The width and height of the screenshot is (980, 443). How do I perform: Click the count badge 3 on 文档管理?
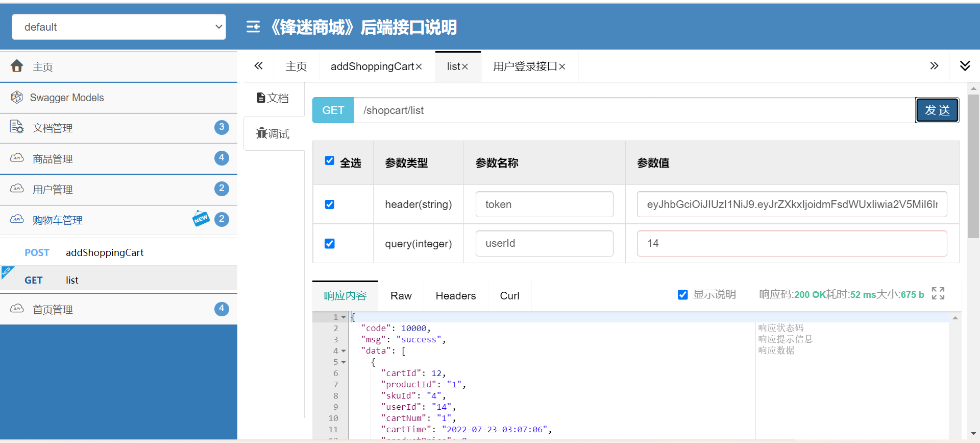pos(222,127)
